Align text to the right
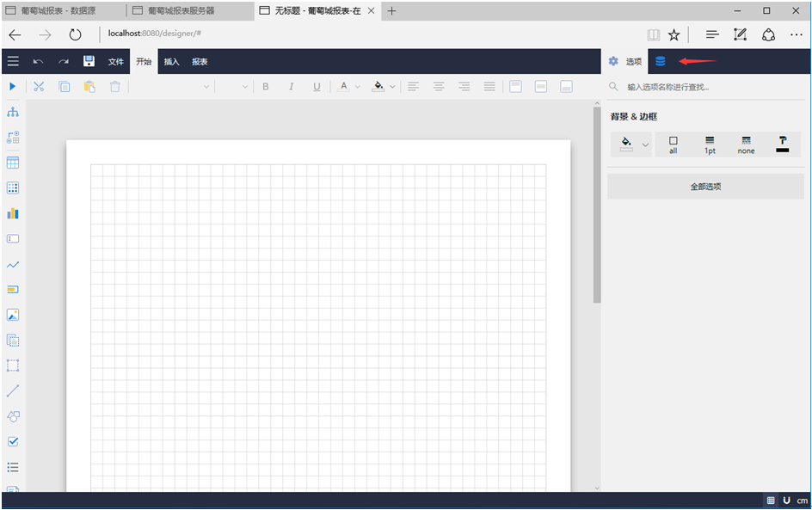812x510 pixels. point(464,87)
